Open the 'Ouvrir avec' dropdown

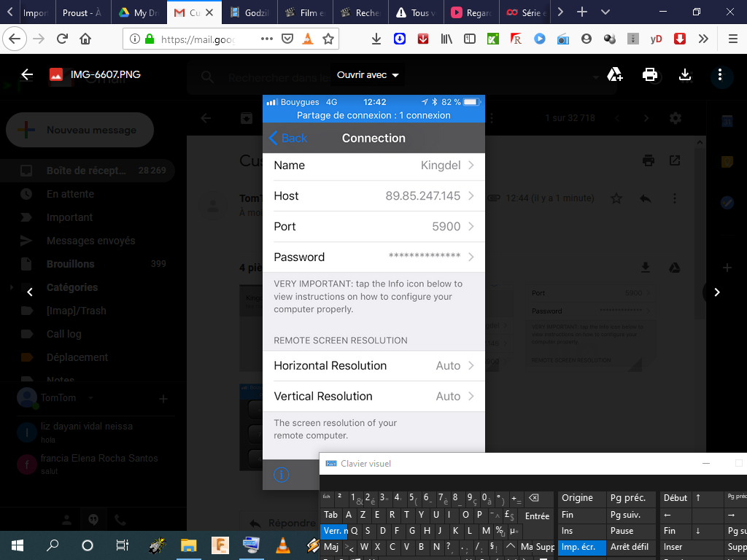coord(368,75)
